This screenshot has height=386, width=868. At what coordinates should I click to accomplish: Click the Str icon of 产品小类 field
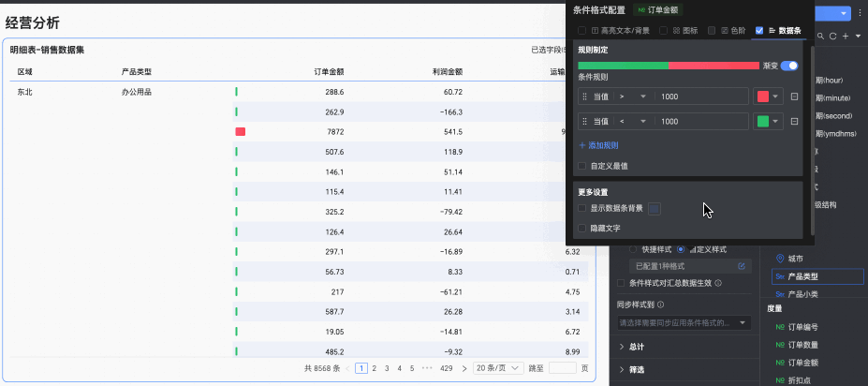780,294
